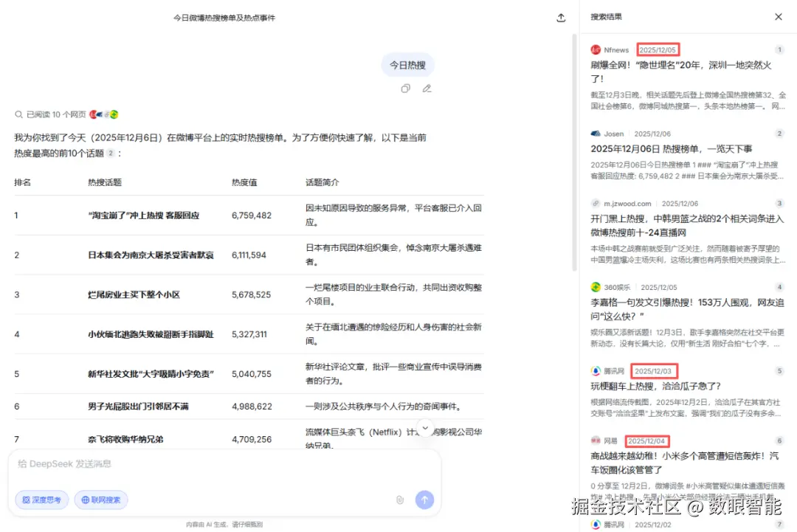Select topic 日本集会为南京大屠杀受害者默哀
797x532 pixels.
coord(151,255)
